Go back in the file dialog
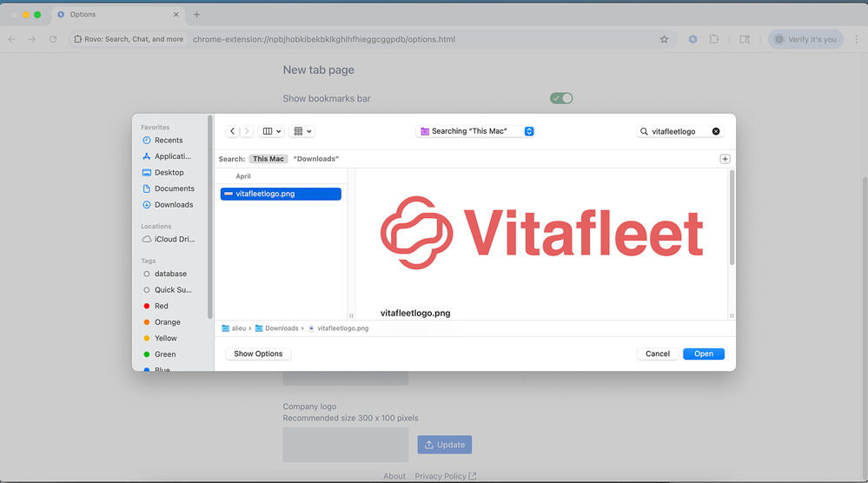The height and width of the screenshot is (483, 868). coord(233,131)
